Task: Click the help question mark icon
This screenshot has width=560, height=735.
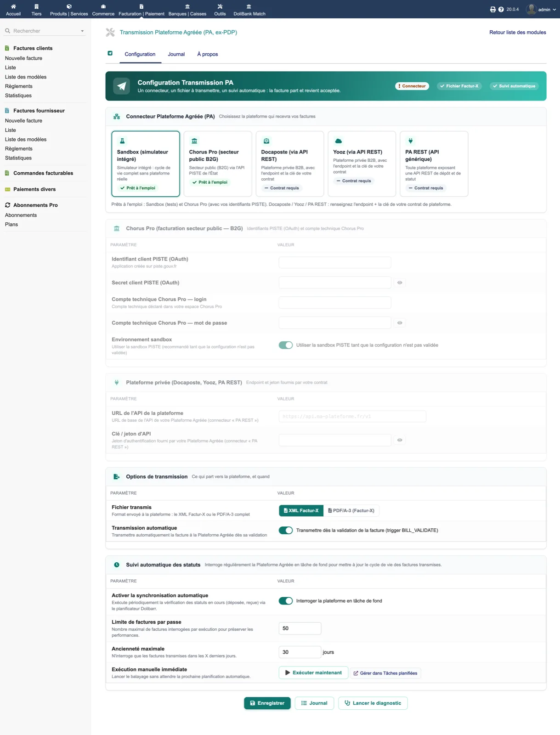Action: click(x=501, y=9)
